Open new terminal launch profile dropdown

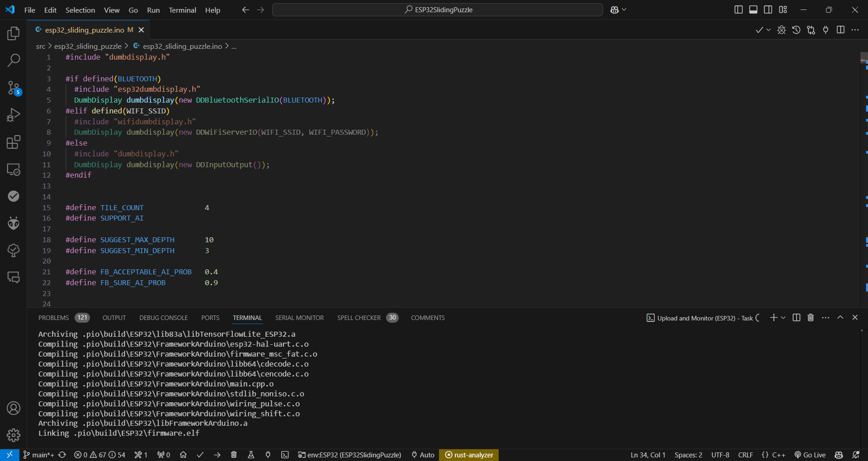point(783,318)
